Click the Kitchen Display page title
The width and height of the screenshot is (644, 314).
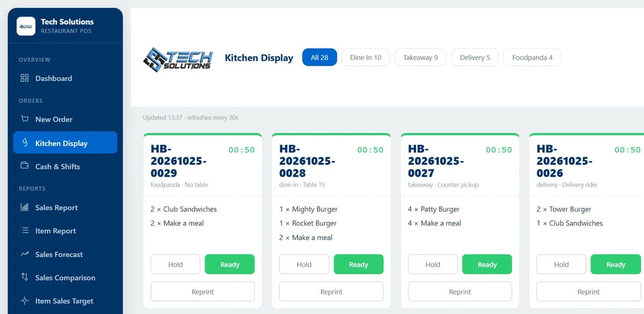[x=259, y=58]
